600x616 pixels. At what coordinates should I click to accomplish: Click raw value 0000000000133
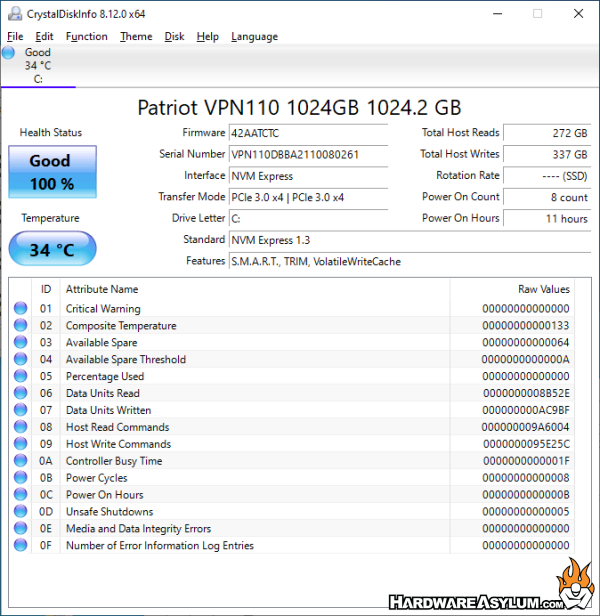(x=526, y=326)
